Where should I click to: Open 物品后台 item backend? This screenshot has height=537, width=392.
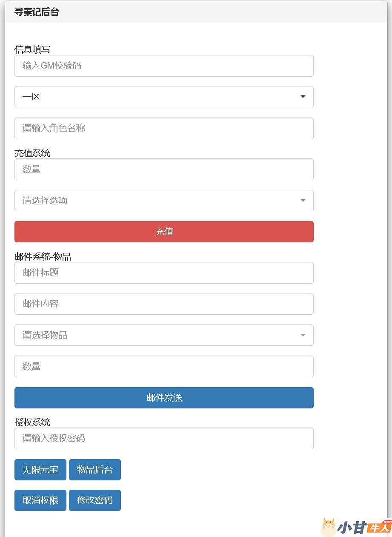[x=95, y=470]
